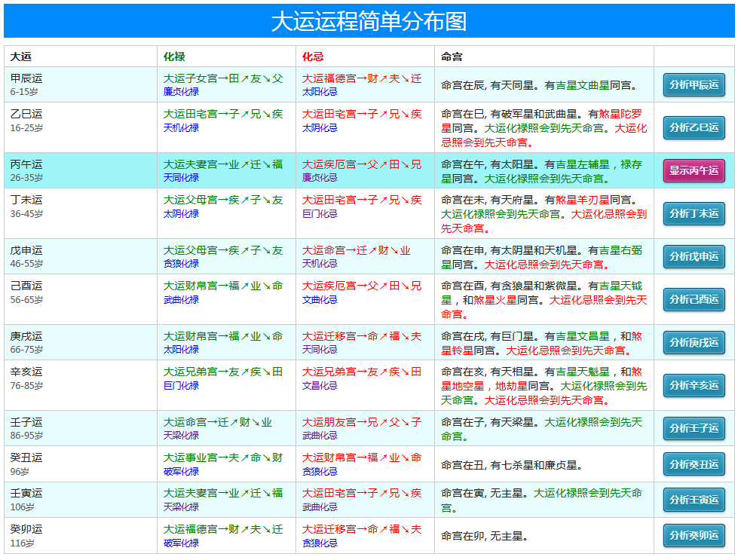Click the 化禄 column header

click(174, 57)
